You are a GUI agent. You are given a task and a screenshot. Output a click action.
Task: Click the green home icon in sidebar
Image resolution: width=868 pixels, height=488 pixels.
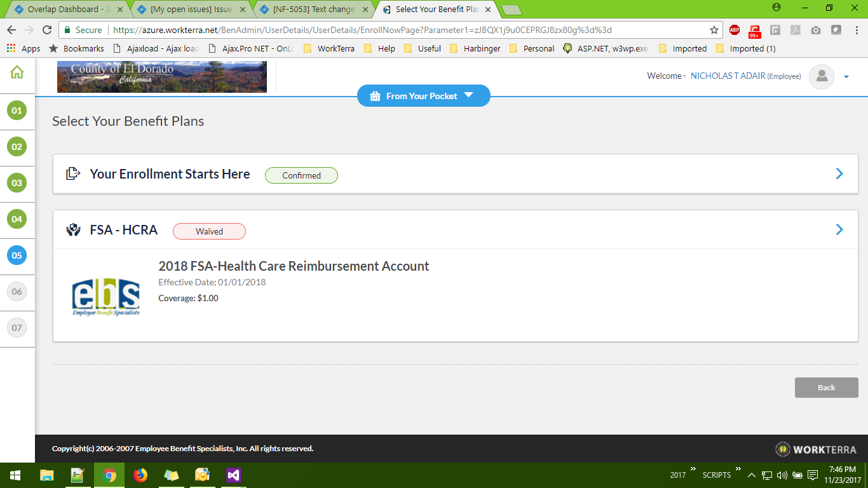(17, 72)
